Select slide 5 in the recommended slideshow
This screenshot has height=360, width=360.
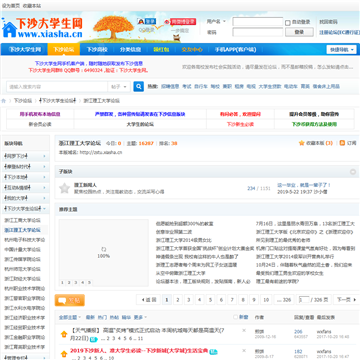[x=89, y=282]
